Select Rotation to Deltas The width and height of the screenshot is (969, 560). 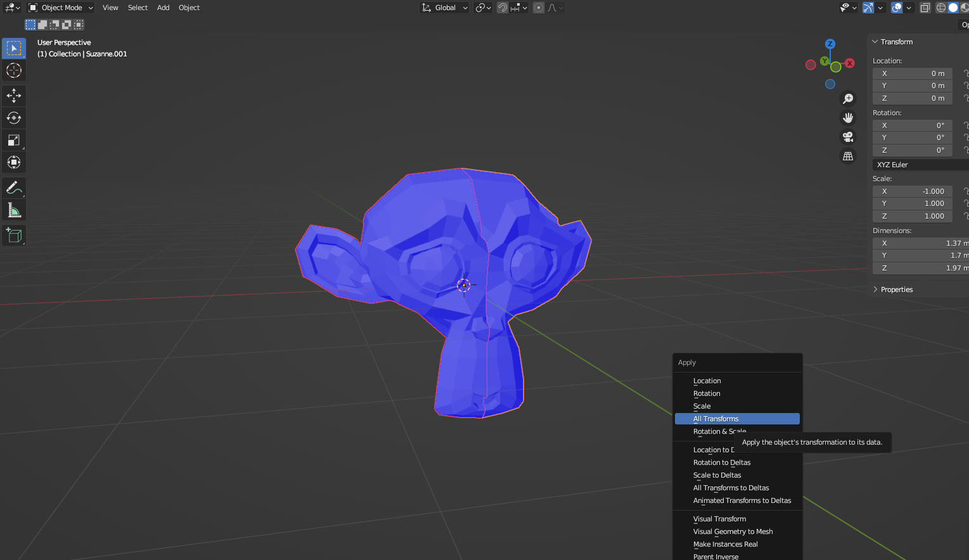pyautogui.click(x=737, y=462)
